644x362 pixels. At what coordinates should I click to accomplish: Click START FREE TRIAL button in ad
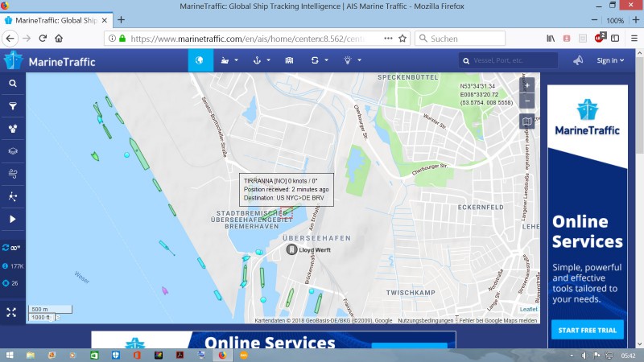588,330
